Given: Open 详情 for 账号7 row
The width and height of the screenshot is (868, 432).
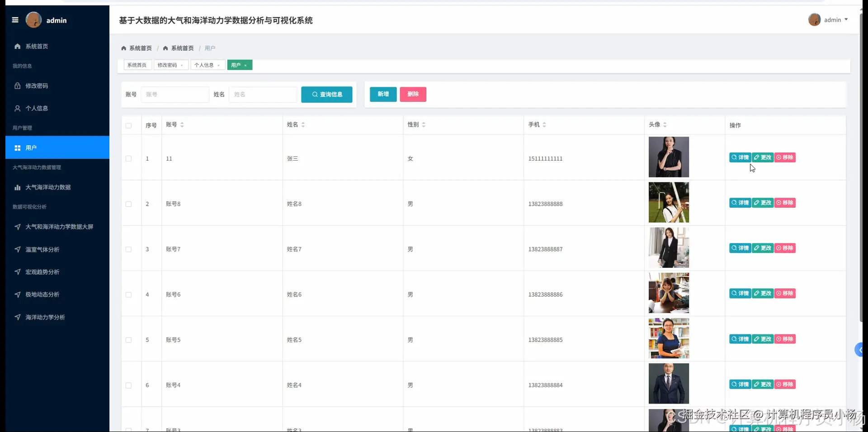Looking at the screenshot, I should click(x=740, y=248).
